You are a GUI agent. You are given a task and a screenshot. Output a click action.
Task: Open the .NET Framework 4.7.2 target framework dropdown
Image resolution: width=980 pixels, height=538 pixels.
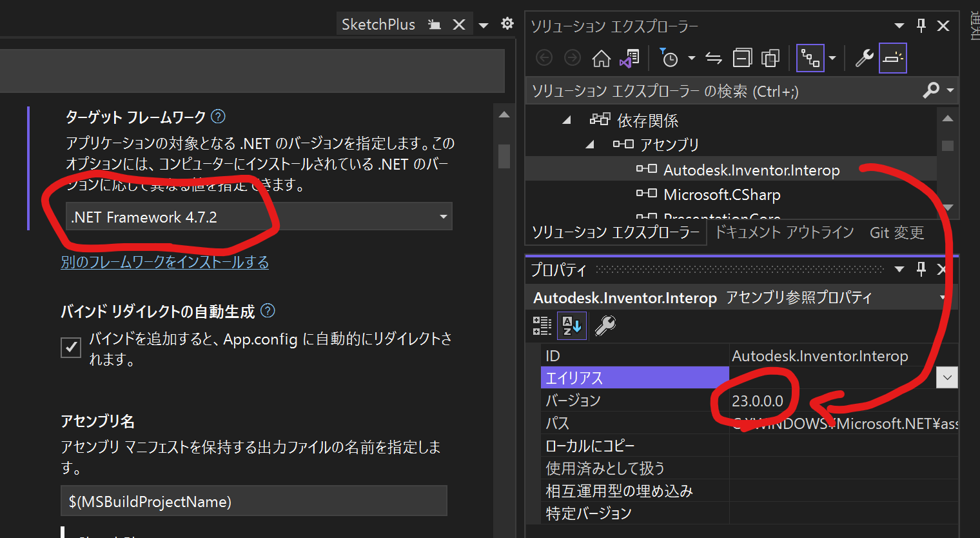click(442, 216)
